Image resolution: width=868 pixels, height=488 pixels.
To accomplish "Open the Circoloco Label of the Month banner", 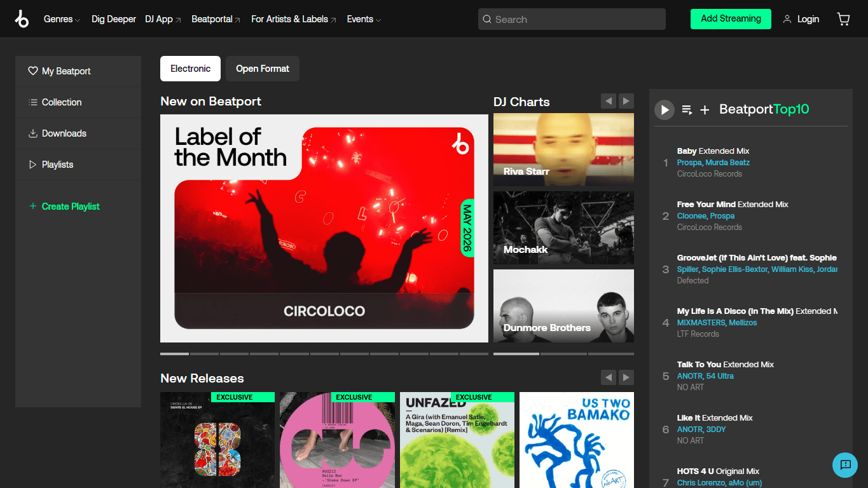I will [x=324, y=228].
